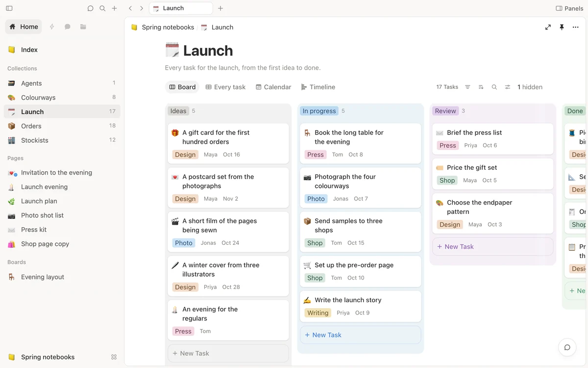Open the An evening for the regulars card
Screen dimensions: 588x368
[228, 320]
